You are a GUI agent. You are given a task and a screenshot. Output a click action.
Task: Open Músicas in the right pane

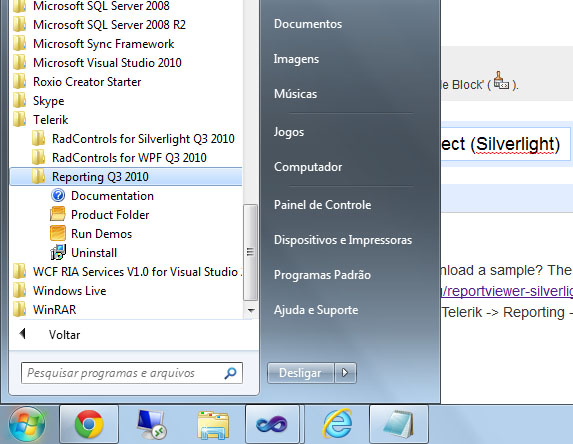[295, 94]
